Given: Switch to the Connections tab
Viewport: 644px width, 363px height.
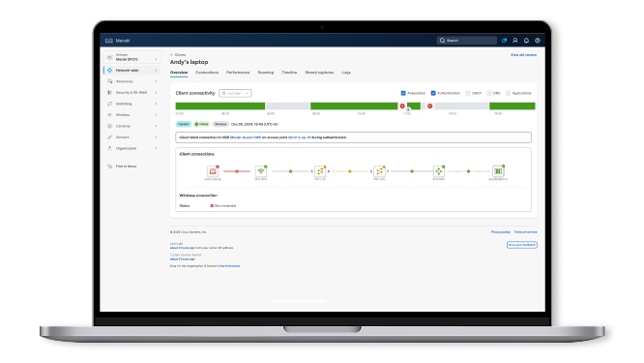Looking at the screenshot, I should tap(207, 73).
